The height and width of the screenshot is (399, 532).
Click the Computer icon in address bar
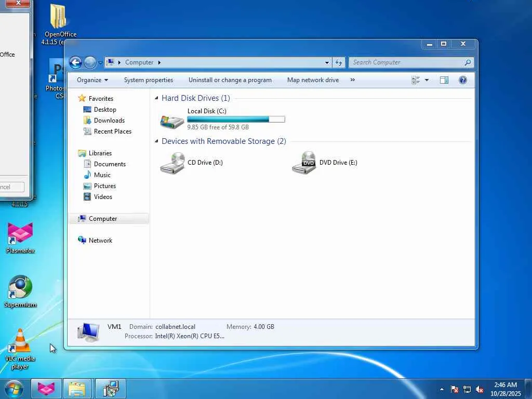(110, 62)
